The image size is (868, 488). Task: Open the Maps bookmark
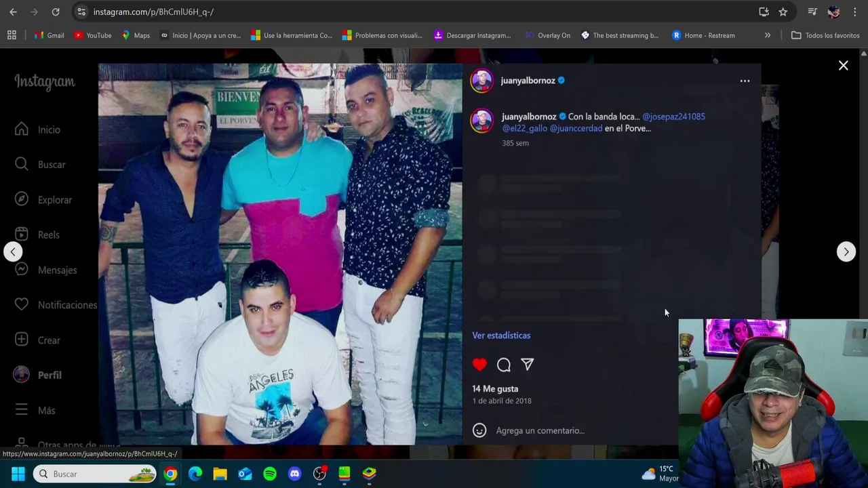[136, 35]
